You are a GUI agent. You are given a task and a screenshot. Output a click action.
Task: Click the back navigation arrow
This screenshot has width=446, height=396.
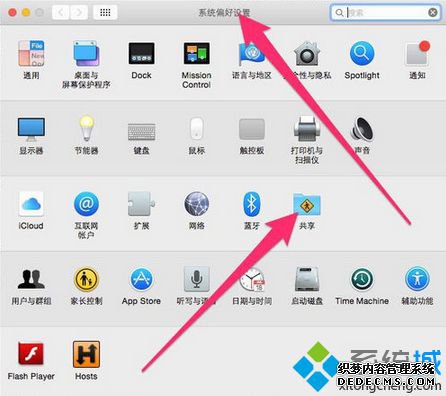(61, 13)
